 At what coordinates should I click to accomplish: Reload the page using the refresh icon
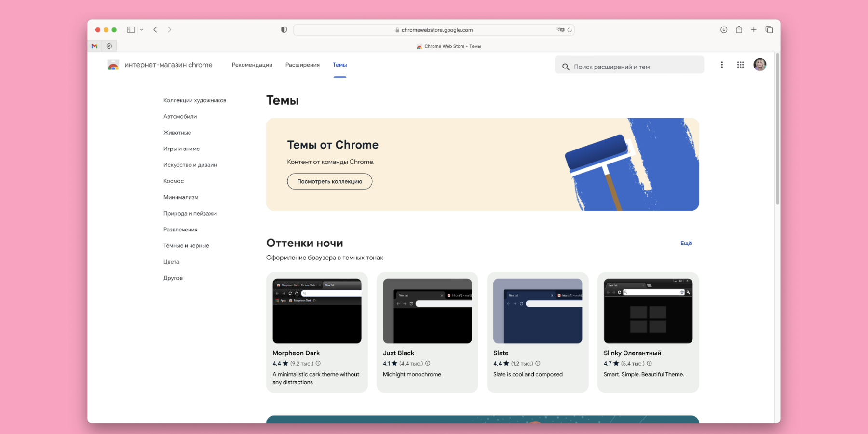pyautogui.click(x=570, y=30)
